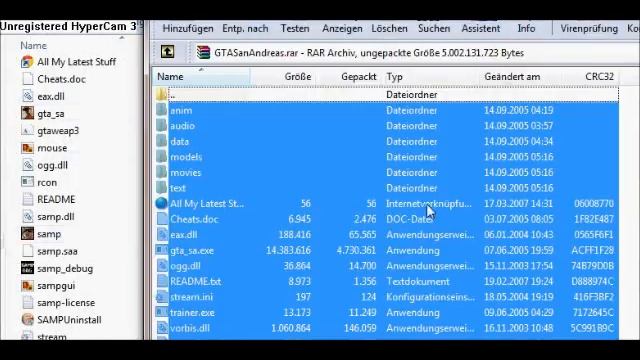Click the RAR archive icon beside GTASanAndreas.rar
This screenshot has height=360, width=640.
pos(203,52)
